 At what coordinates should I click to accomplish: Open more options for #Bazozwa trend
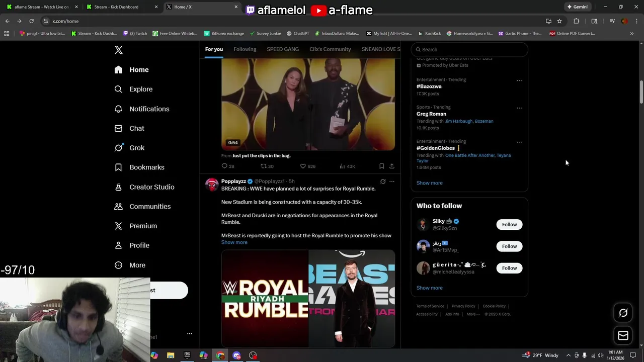519,80
